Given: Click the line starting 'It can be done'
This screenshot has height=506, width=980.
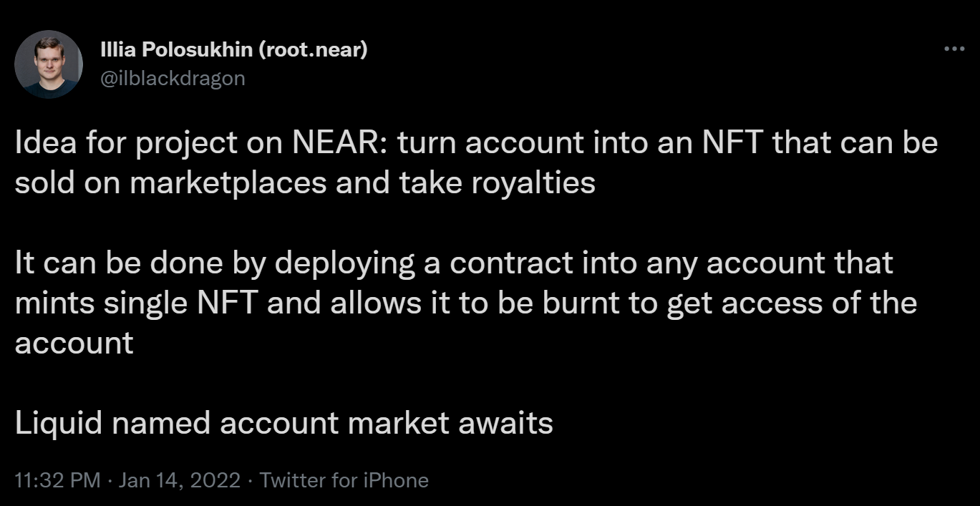Looking at the screenshot, I should click(x=454, y=263).
